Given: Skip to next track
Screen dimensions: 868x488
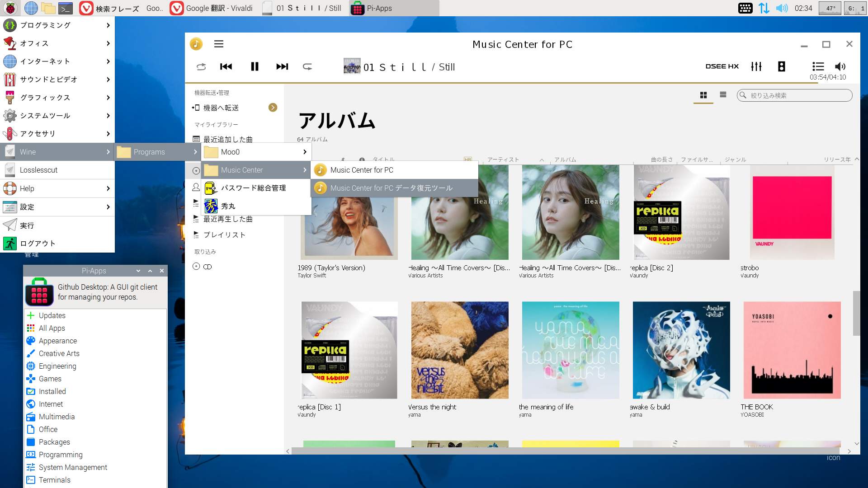Looking at the screenshot, I should [x=282, y=66].
